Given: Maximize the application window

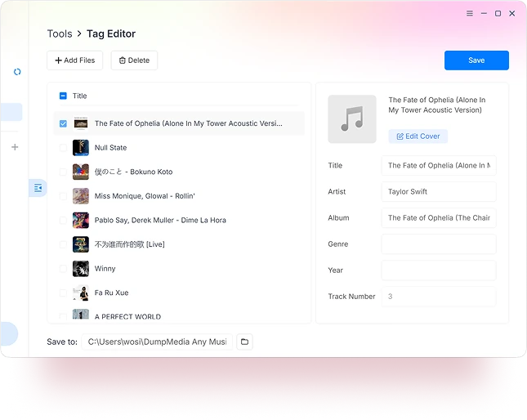Looking at the screenshot, I should [x=498, y=14].
